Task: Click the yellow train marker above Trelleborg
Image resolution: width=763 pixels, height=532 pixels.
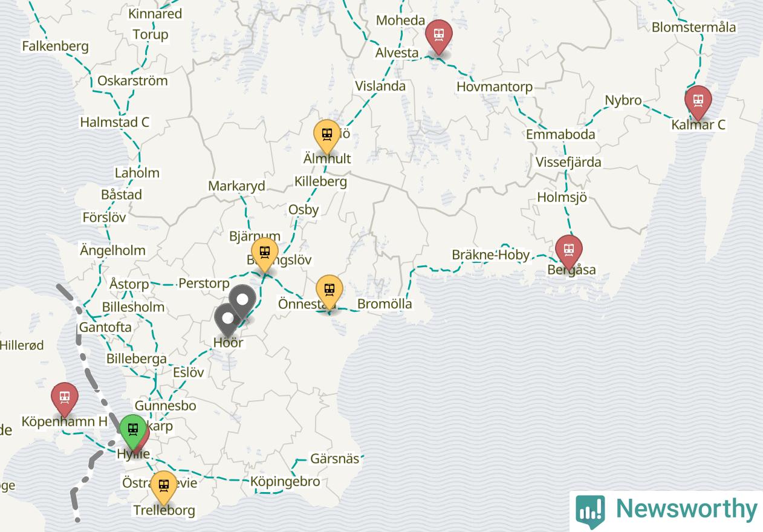Action: click(163, 487)
